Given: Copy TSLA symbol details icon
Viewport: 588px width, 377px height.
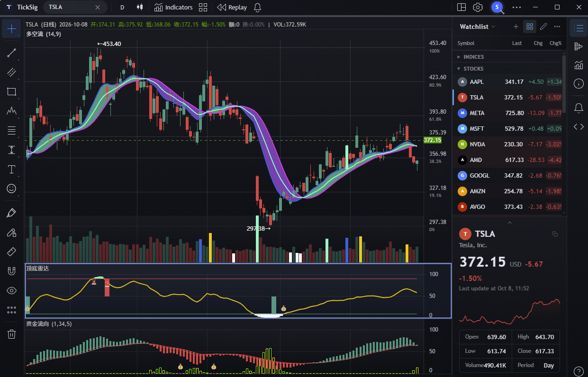Looking at the screenshot, I should [x=555, y=234].
